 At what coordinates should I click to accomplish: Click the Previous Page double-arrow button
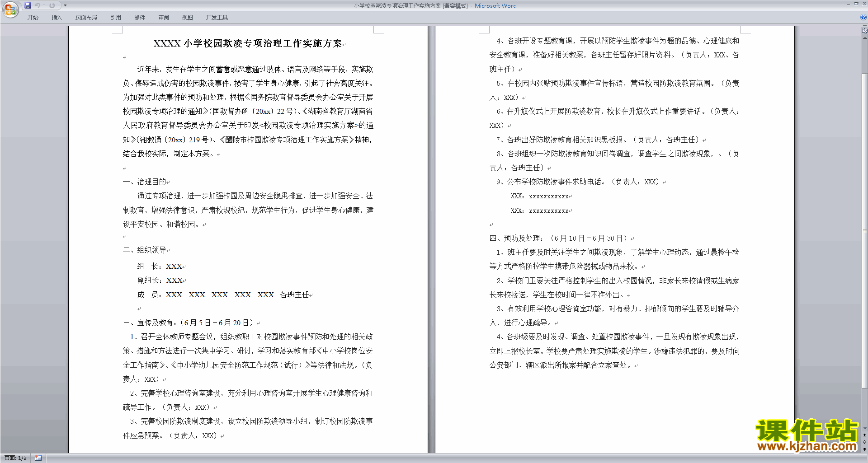pos(864,435)
